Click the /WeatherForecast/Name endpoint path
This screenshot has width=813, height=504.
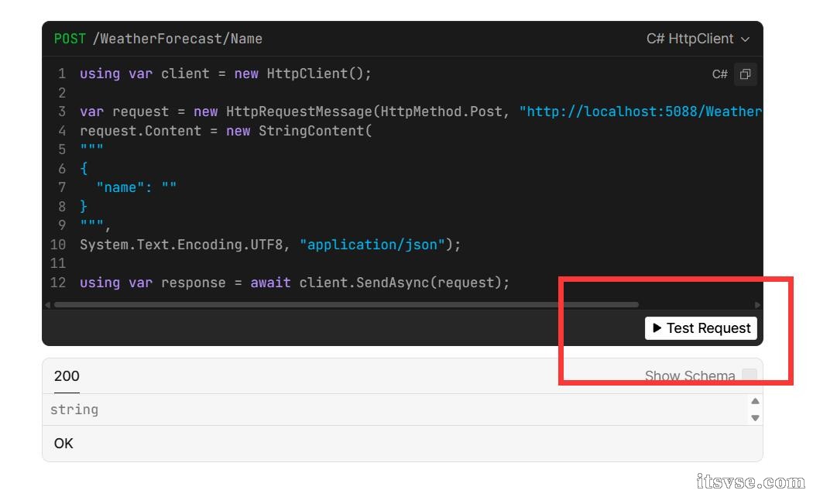(177, 39)
